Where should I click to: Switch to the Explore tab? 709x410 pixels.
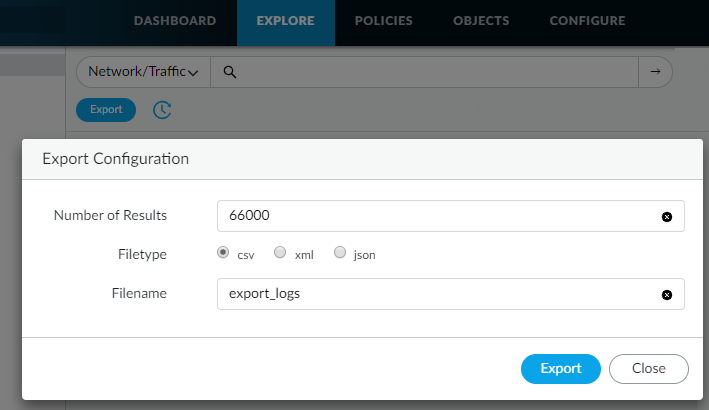[285, 21]
